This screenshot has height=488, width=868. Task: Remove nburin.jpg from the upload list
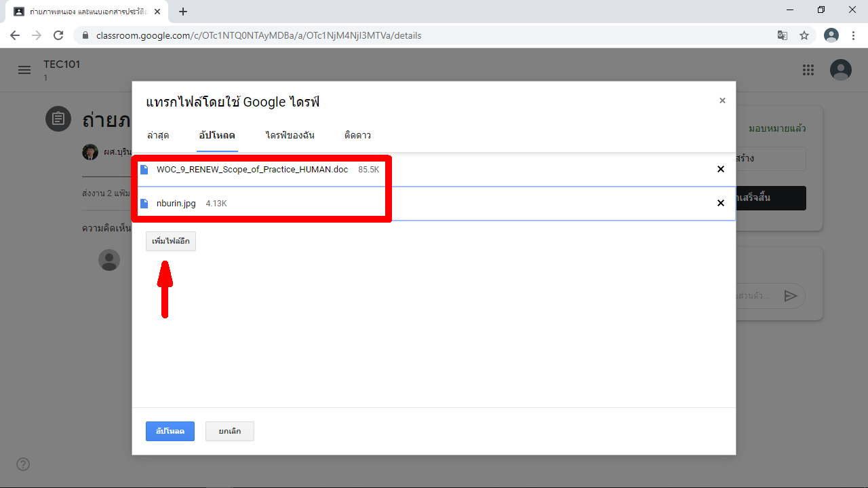point(721,203)
